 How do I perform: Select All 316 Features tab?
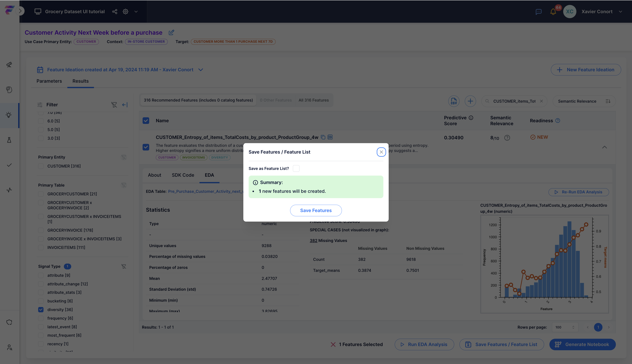314,100
